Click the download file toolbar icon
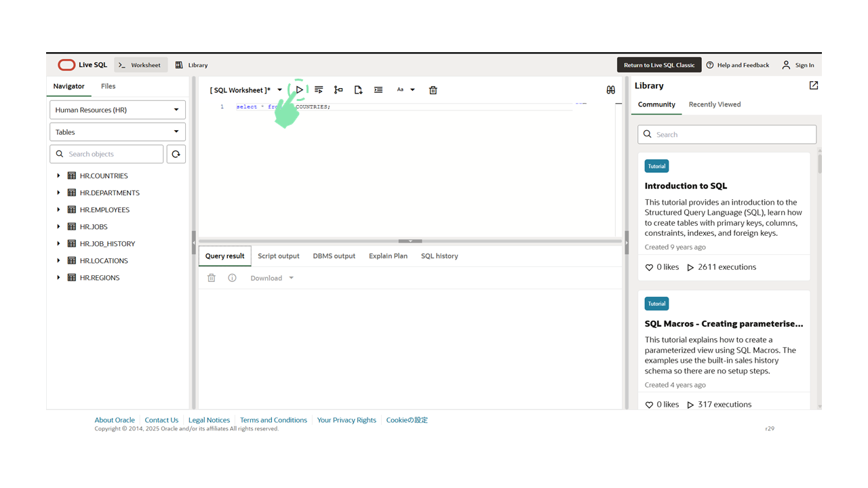868x488 pixels. [358, 89]
